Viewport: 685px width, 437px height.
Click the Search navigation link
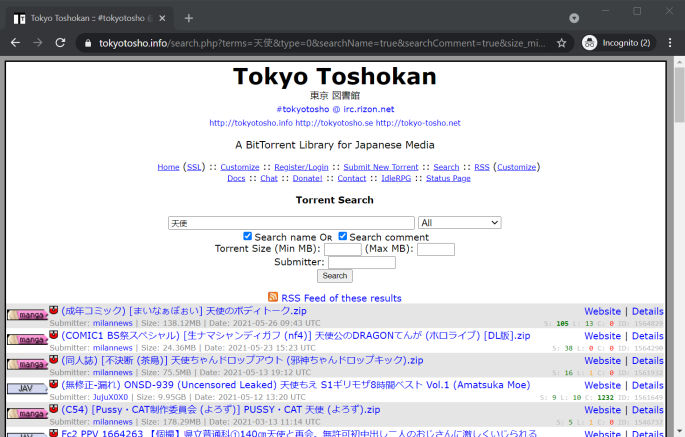coord(446,167)
